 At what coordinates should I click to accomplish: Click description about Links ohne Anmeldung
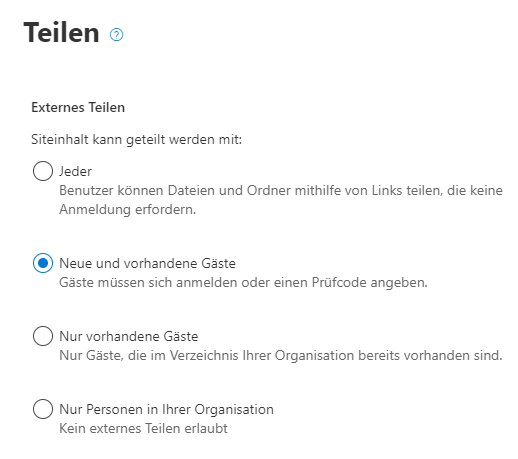pyautogui.click(x=281, y=200)
